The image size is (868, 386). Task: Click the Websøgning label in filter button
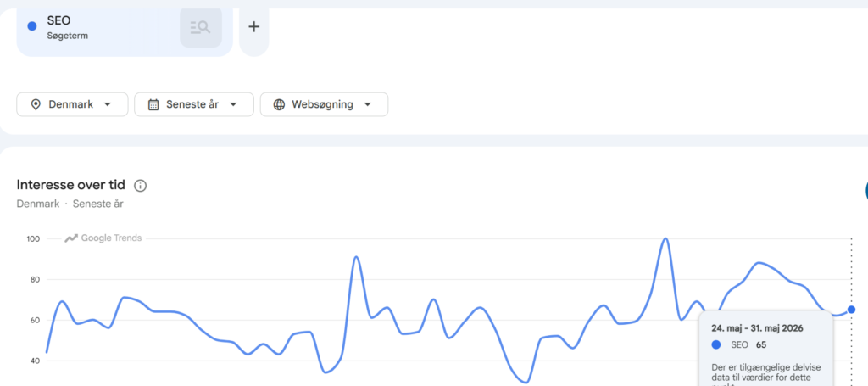click(x=322, y=104)
